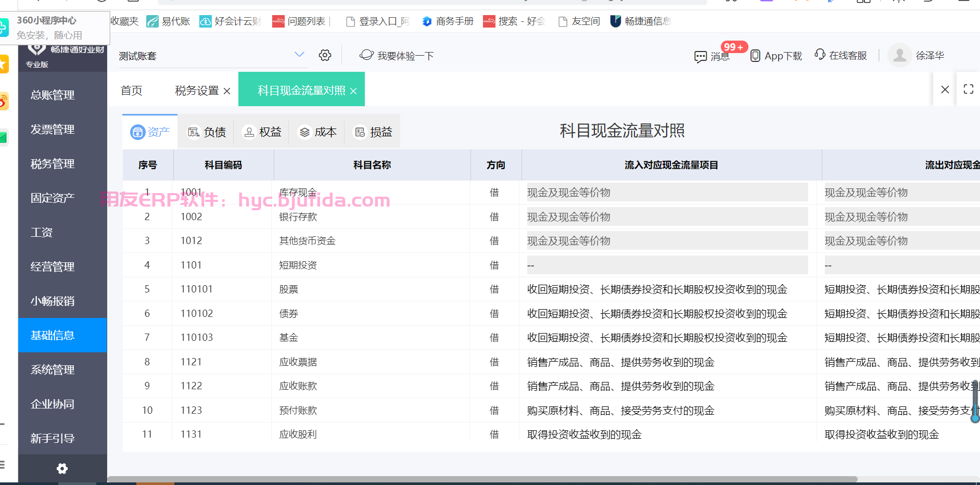Open 新手引导 in sidebar
Viewport: 980px width, 485px height.
62,438
